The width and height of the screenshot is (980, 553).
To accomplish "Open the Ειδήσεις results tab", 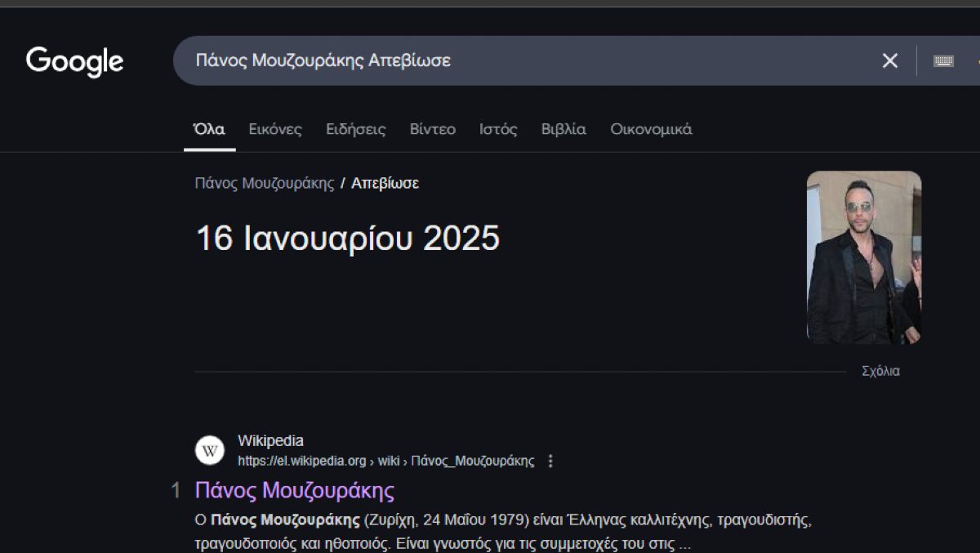I will (x=356, y=129).
